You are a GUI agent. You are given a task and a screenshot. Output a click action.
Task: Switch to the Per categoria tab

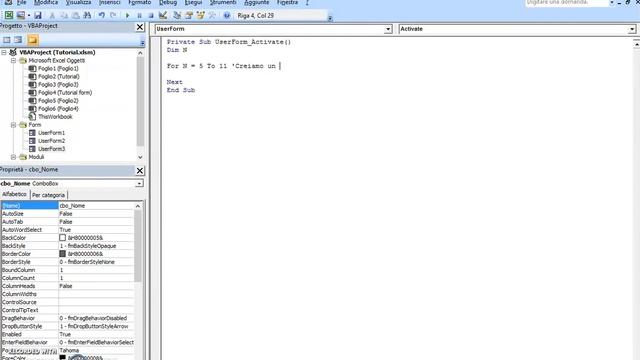pyautogui.click(x=48, y=195)
